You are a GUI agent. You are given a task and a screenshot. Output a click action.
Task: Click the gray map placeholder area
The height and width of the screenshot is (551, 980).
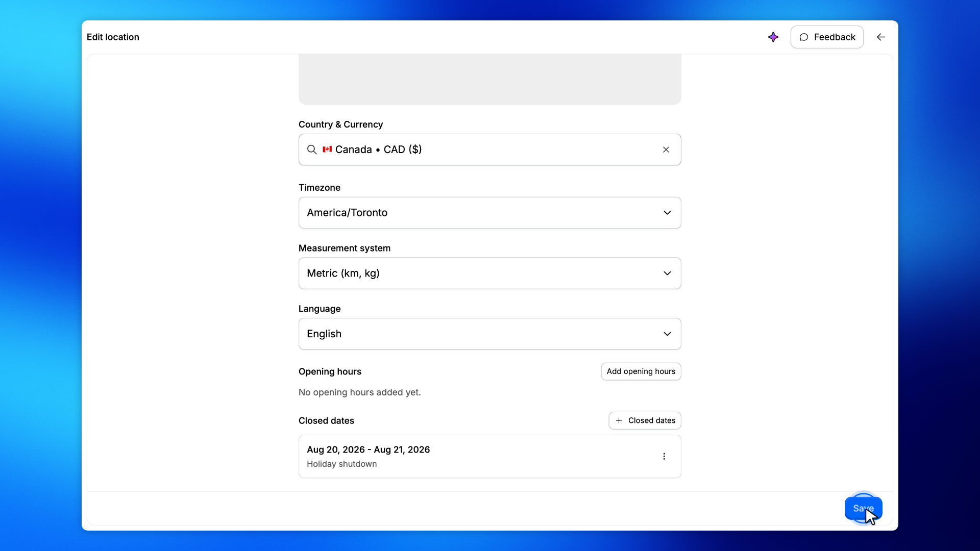click(489, 79)
